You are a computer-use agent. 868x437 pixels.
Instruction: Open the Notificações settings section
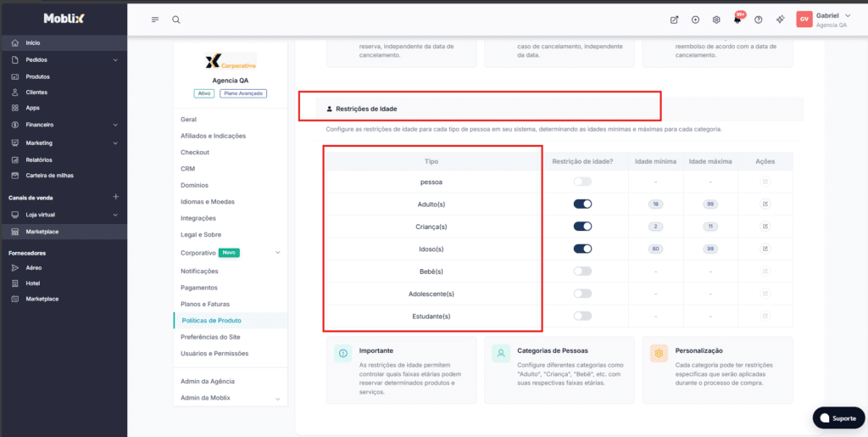[x=199, y=271]
